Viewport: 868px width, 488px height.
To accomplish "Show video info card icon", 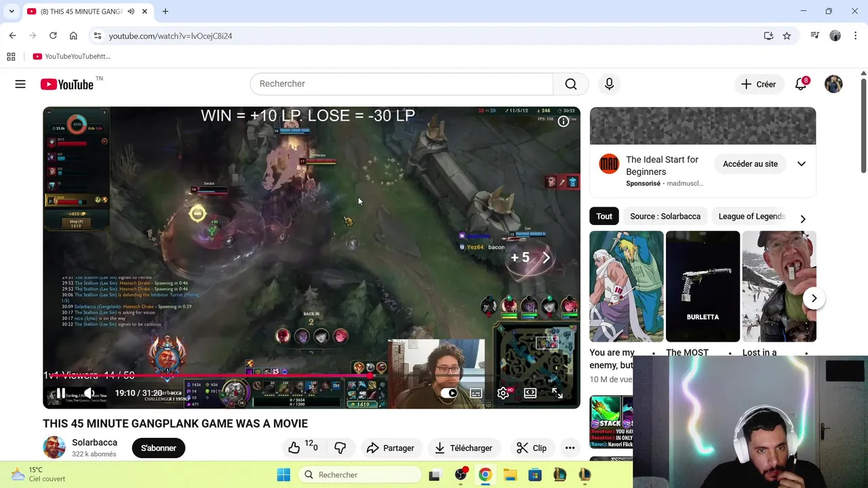I will coord(564,121).
